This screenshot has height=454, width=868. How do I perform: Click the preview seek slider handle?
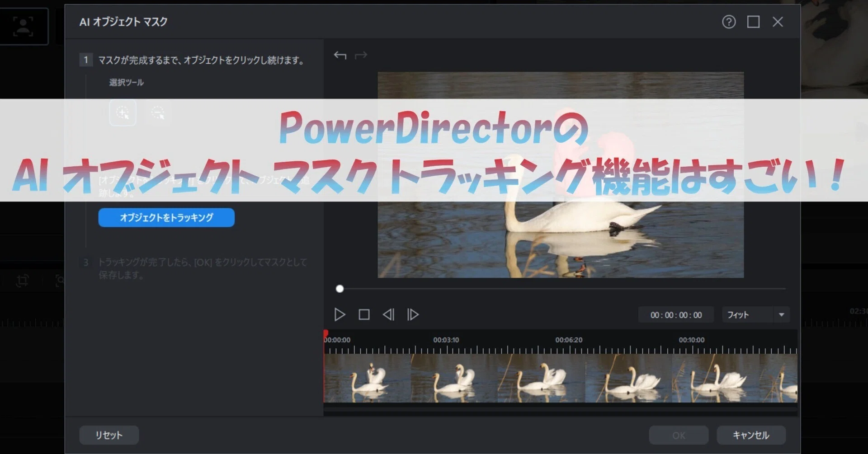[x=340, y=289]
